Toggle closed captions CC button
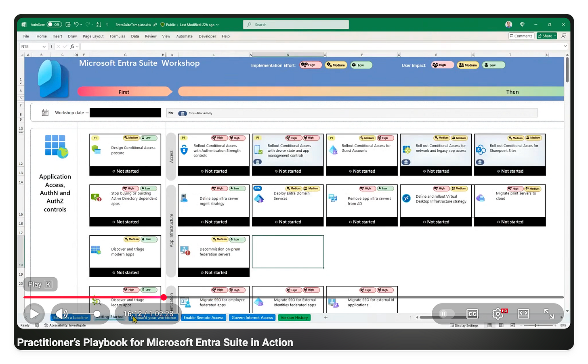 [x=472, y=314]
